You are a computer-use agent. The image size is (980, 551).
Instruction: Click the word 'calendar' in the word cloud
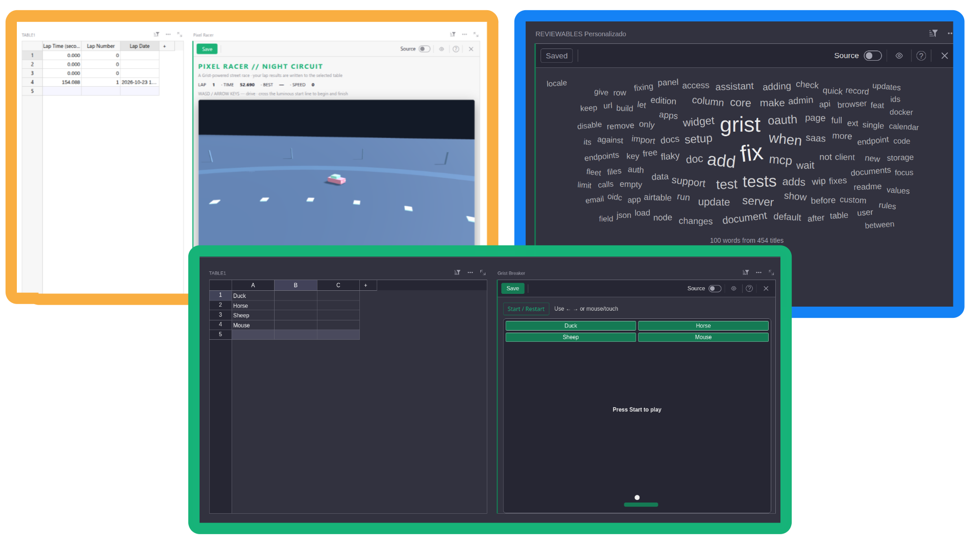(x=903, y=127)
